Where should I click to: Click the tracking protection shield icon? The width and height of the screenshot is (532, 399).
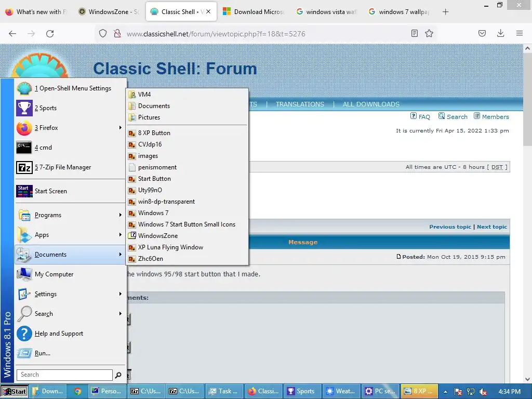click(x=103, y=33)
